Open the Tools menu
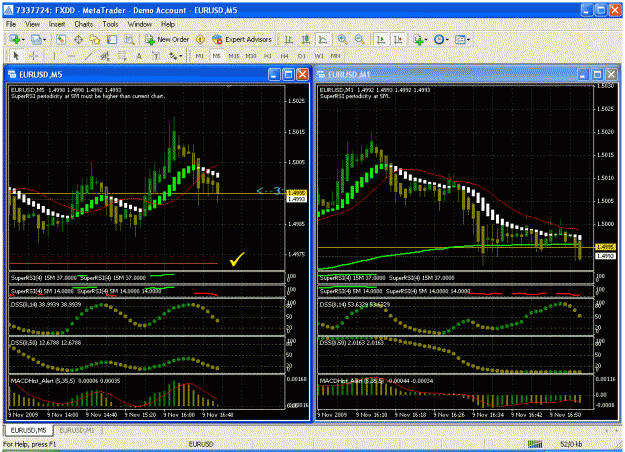 (110, 24)
